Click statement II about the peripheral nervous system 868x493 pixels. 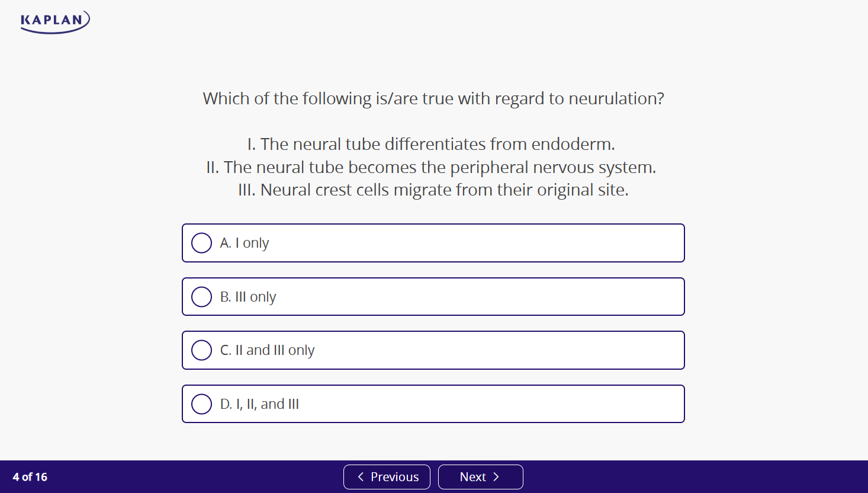pos(431,167)
